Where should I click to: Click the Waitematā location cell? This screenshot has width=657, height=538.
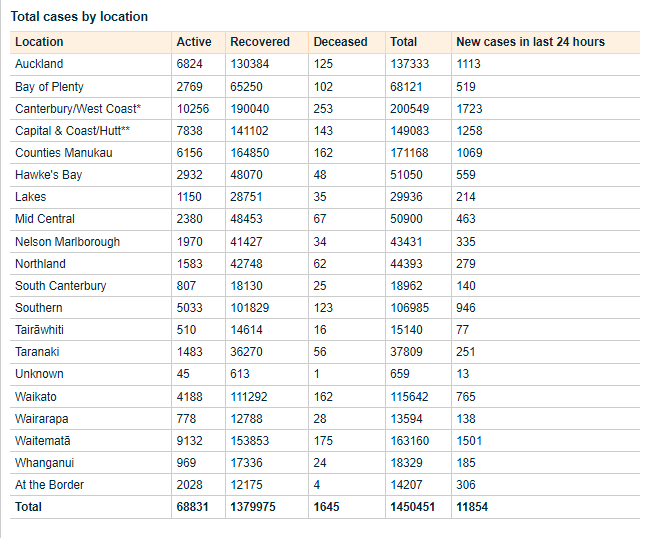point(43,441)
